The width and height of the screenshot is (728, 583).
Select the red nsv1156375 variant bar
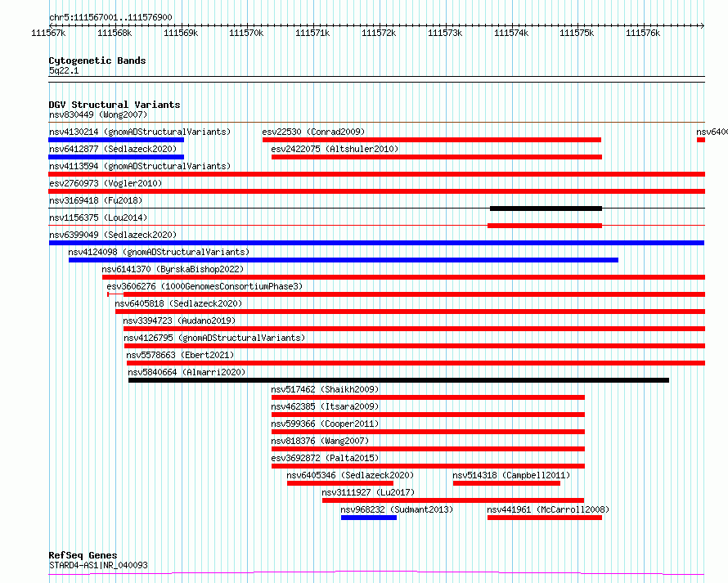545,226
